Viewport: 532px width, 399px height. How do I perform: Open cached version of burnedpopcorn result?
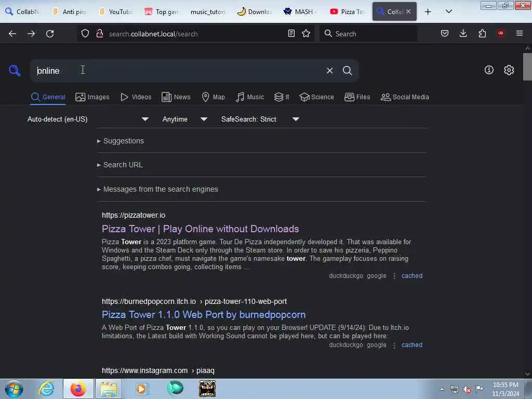coord(412,345)
